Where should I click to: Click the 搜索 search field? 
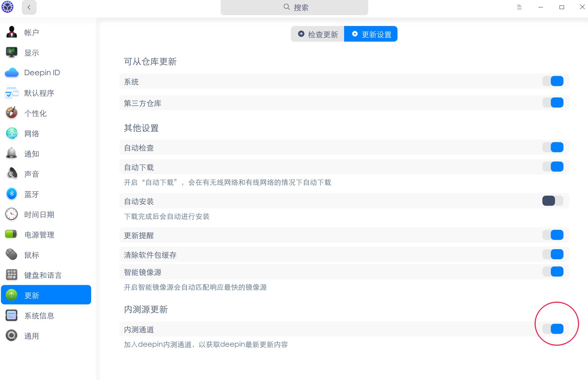(294, 7)
